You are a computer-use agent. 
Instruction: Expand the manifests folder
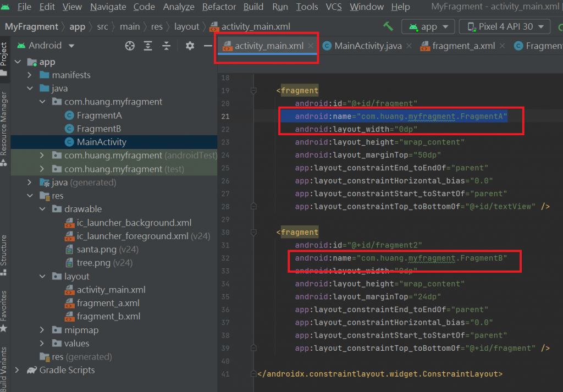coord(30,75)
